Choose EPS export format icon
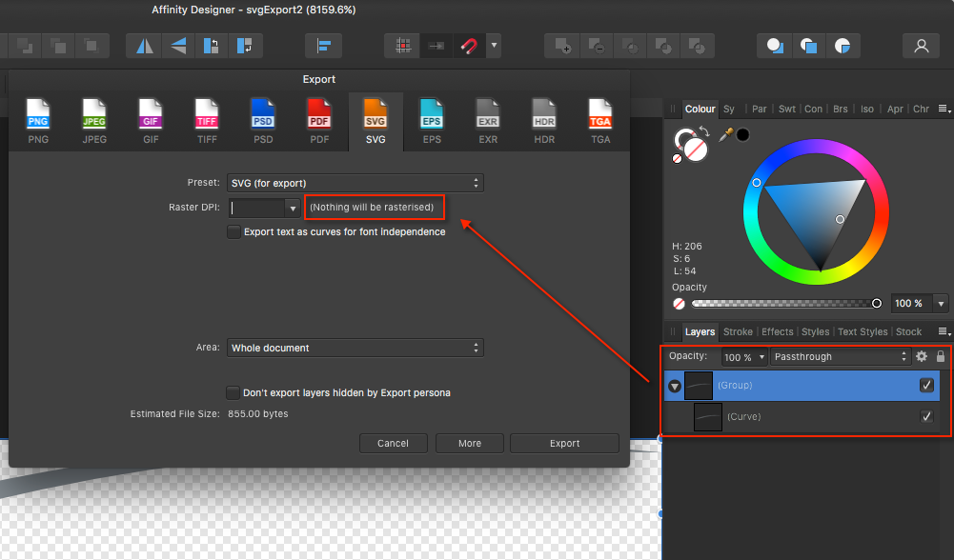Screen dimensions: 954x560 pos(432,115)
